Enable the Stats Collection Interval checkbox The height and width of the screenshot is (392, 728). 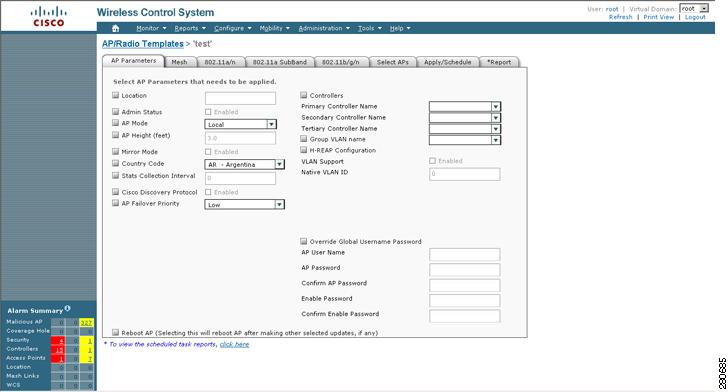[116, 176]
